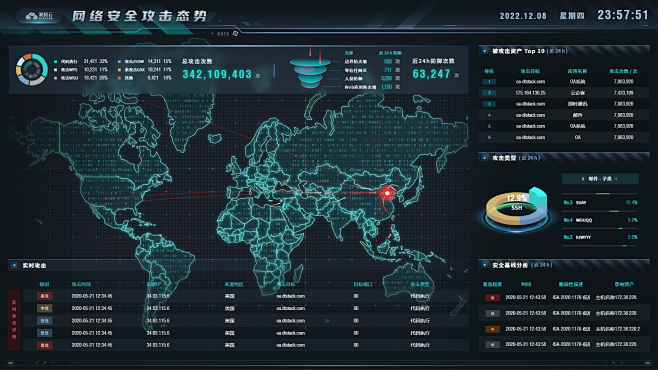Click right arrow of 邮件 - 子类 selector

click(616, 179)
